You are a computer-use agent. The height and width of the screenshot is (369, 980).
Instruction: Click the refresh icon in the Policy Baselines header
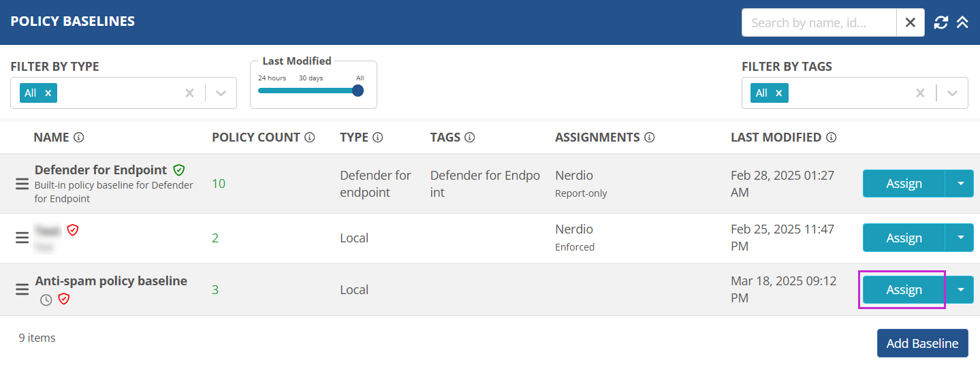point(941,22)
